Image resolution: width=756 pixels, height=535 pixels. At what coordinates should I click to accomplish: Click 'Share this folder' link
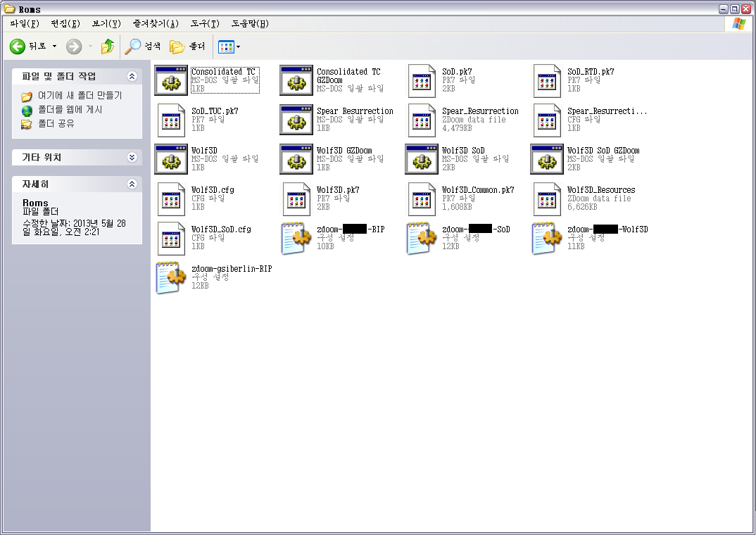(56, 123)
